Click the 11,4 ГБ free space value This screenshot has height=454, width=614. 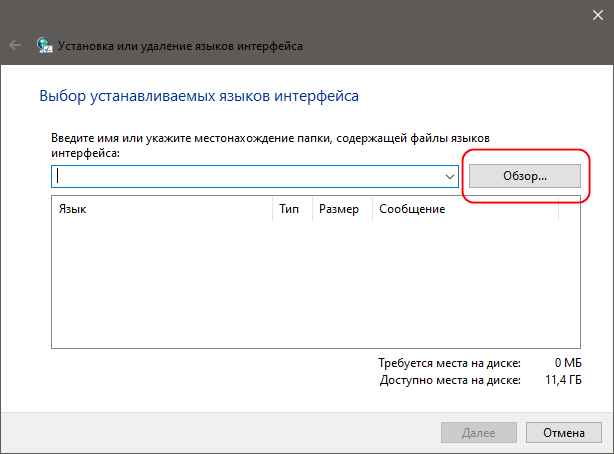pos(563,380)
